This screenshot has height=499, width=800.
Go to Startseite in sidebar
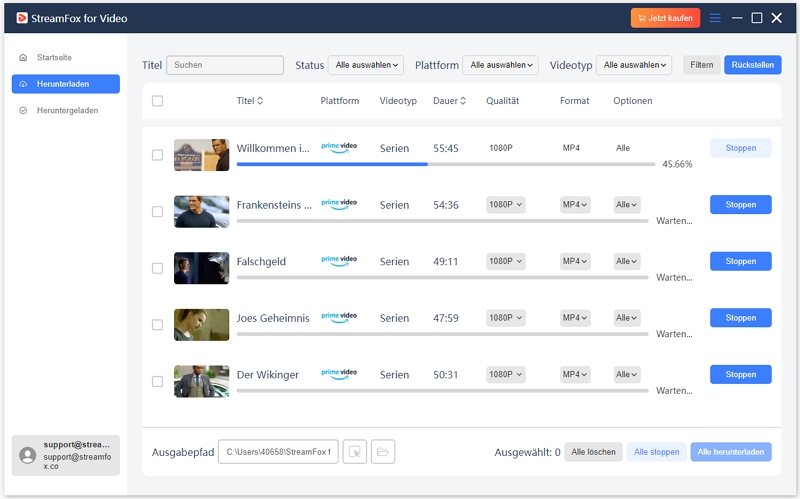coord(66,57)
